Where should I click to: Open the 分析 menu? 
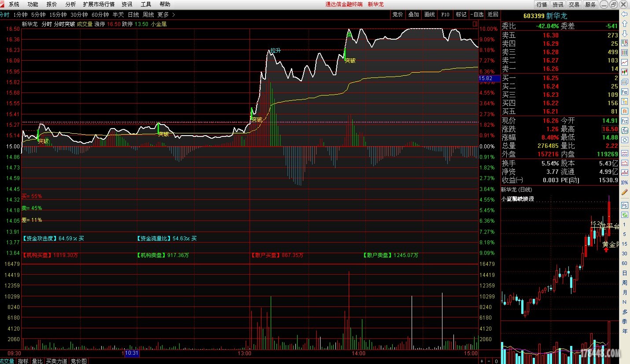[70, 4]
